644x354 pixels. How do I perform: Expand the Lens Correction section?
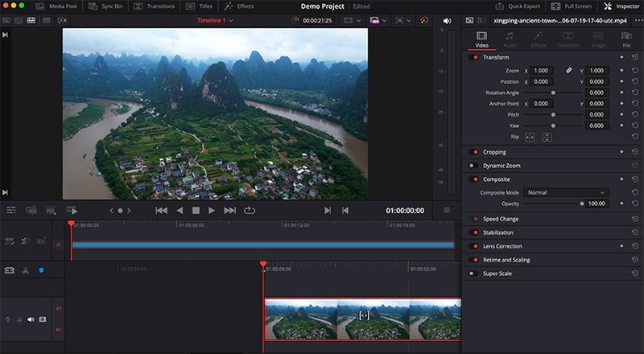[x=502, y=246]
